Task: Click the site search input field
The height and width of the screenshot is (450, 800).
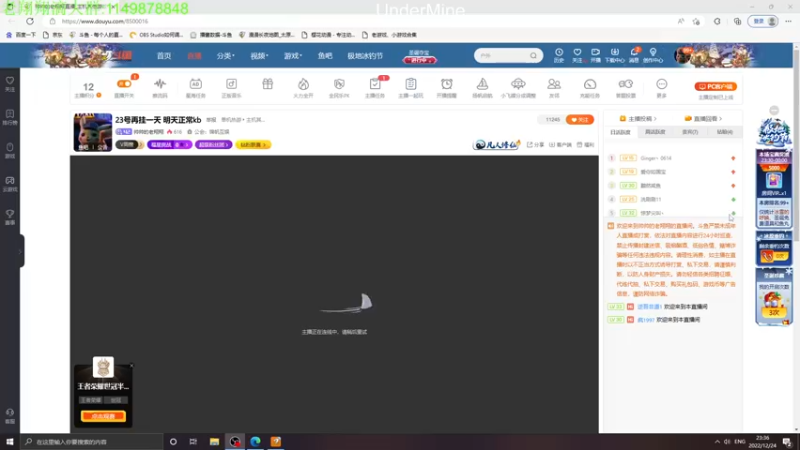Action: pyautogui.click(x=502, y=56)
